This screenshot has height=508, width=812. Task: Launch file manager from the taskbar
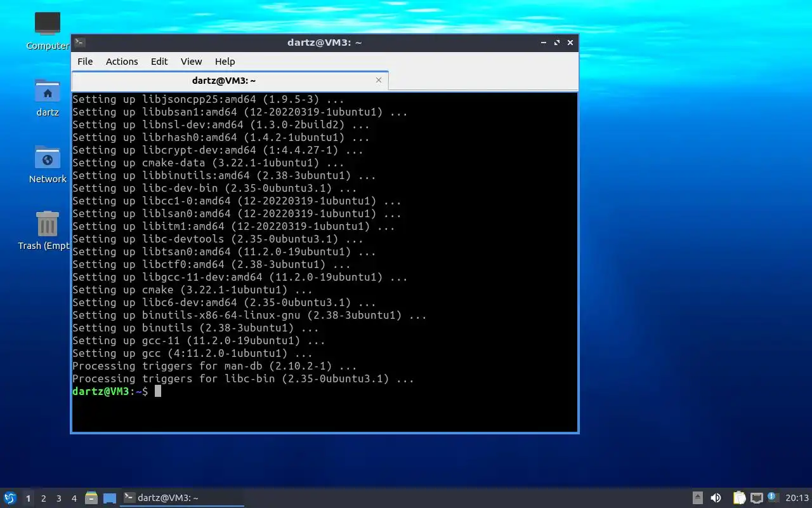pos(91,498)
